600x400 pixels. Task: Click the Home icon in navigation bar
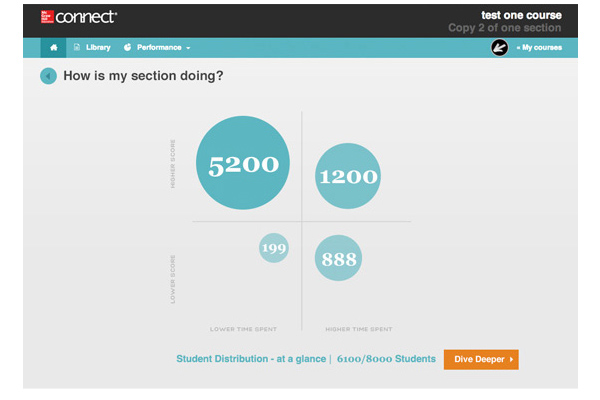(x=54, y=47)
